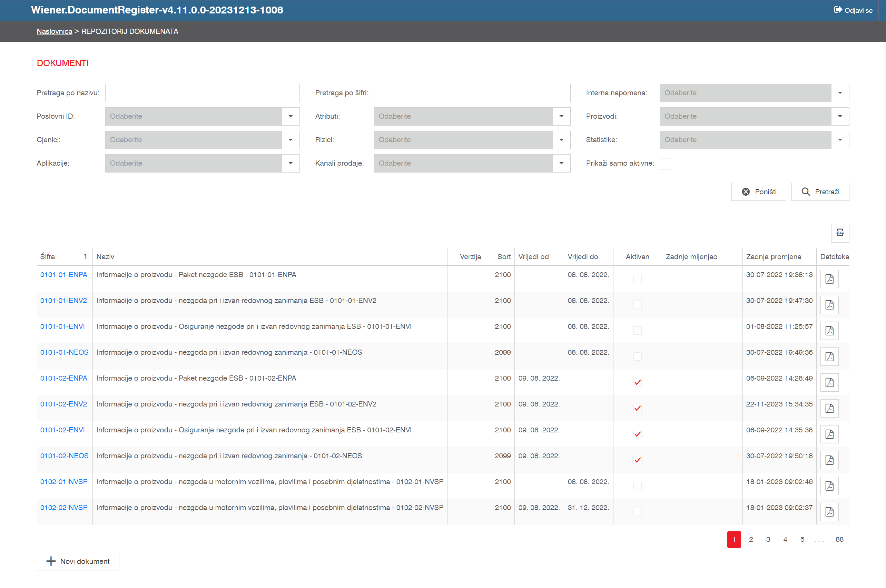The height and width of the screenshot is (588, 886).
Task: Click 'Vrijedi do' date '31. 12. 2022.'
Action: tap(588, 507)
